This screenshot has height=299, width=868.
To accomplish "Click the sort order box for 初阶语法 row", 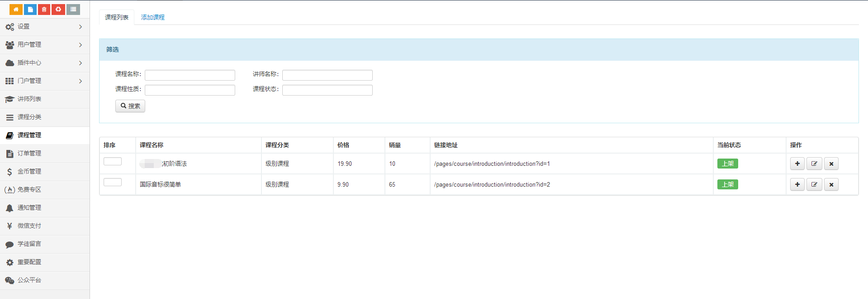I will tap(113, 161).
